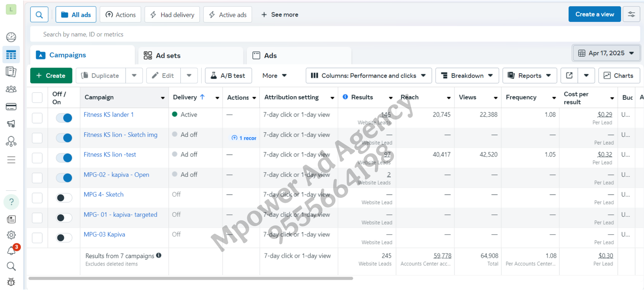644x290 pixels.
Task: Open Advertising settings megaphone icon in sidebar
Action: click(11, 124)
